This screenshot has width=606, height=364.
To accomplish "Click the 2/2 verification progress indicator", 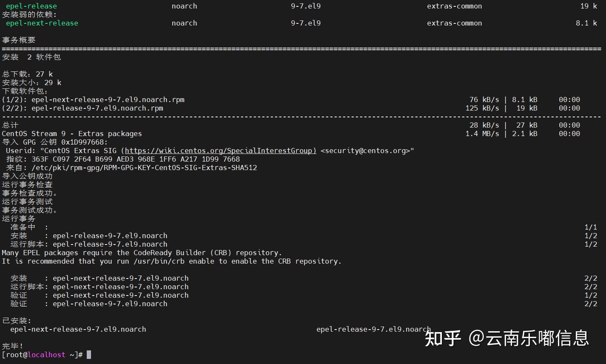I will pyautogui.click(x=590, y=304).
